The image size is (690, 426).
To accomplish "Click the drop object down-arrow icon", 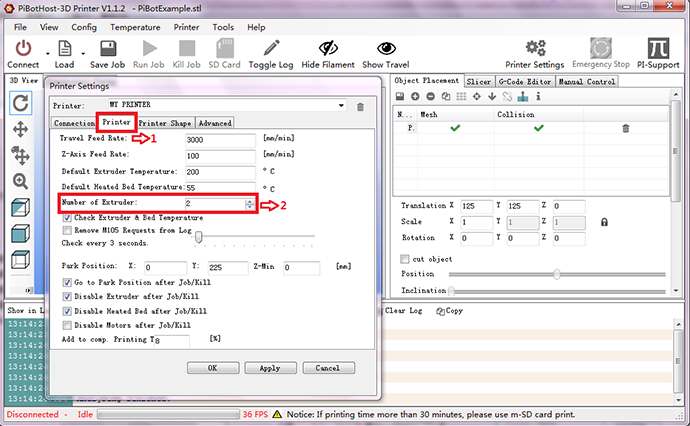I will point(492,96).
